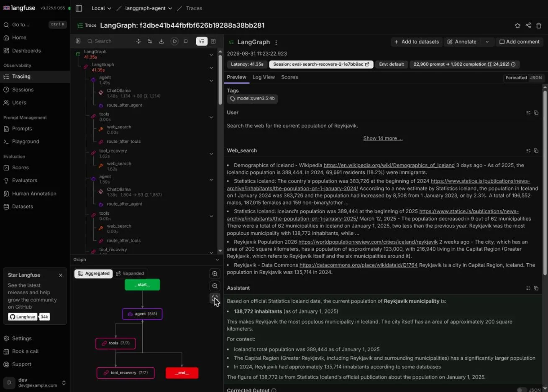Copy the User message content
The image size is (548, 392).
[x=536, y=113]
